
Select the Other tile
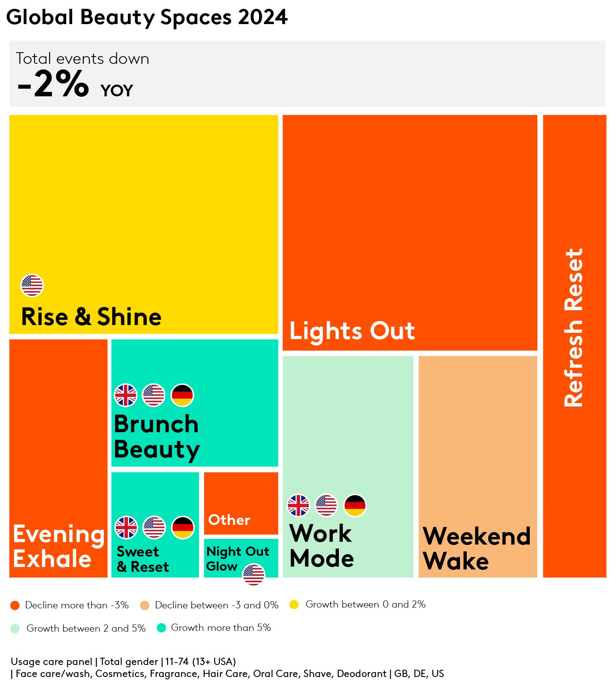[x=241, y=503]
